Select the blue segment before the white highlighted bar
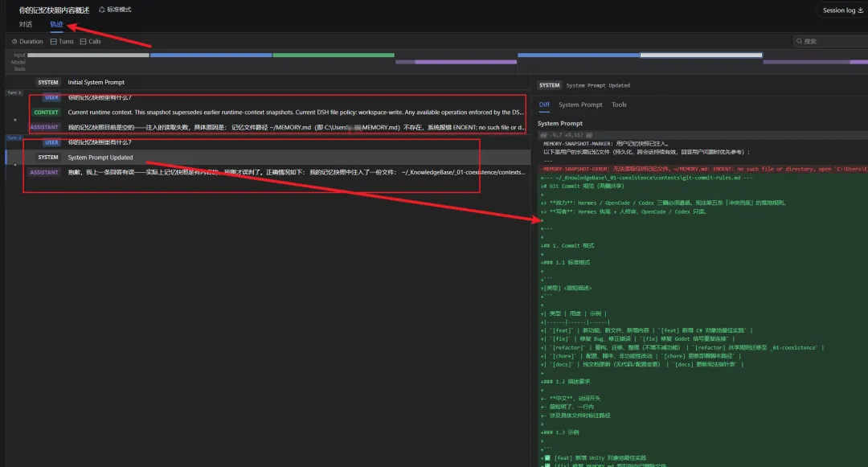 [579, 55]
